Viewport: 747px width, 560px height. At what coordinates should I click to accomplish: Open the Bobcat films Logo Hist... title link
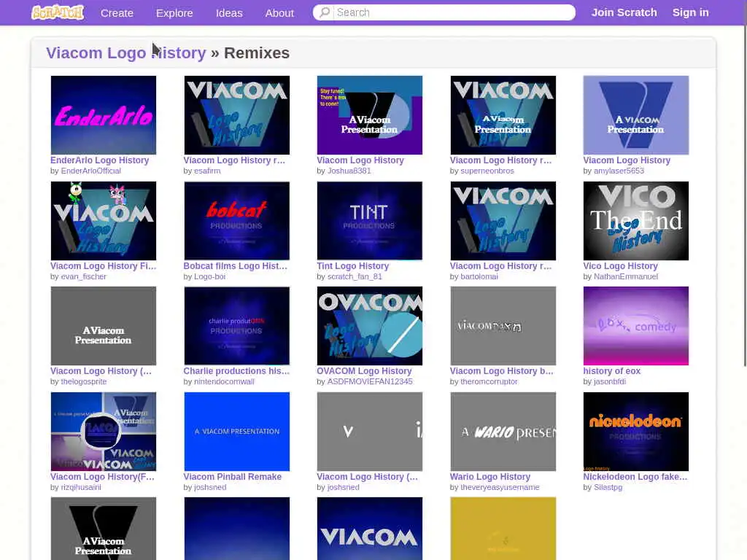tap(236, 266)
